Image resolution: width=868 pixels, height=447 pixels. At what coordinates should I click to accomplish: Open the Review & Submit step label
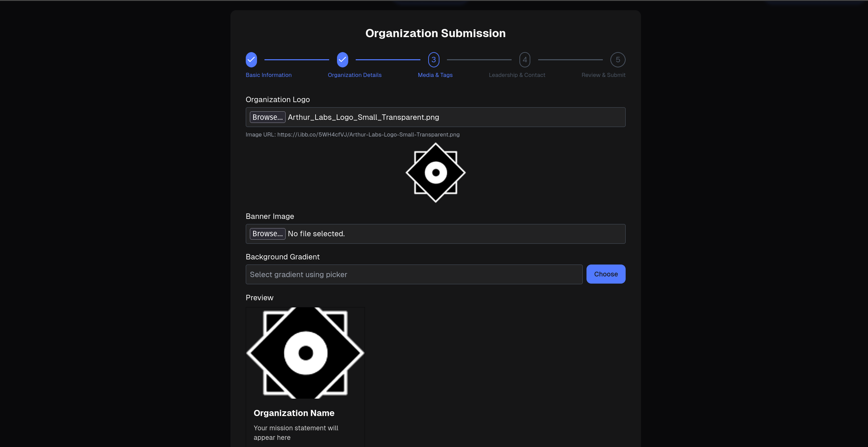(603, 75)
